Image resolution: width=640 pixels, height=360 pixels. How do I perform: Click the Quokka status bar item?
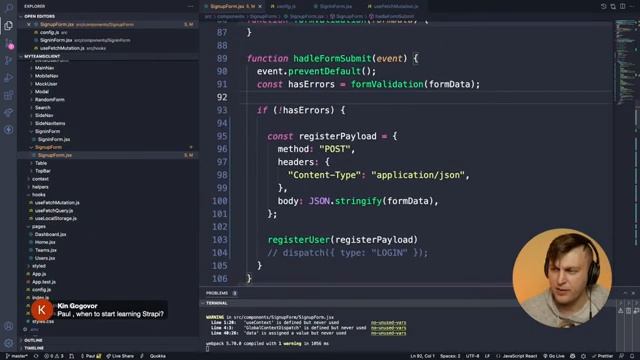pos(158,356)
